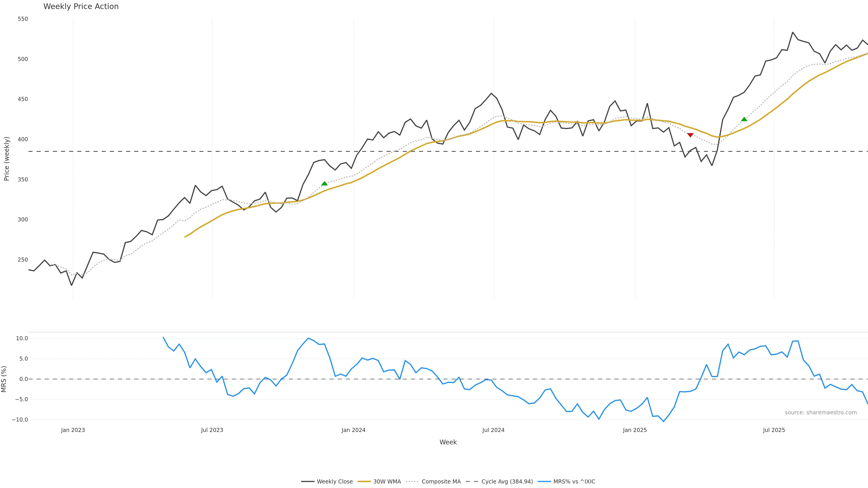
Task: Click the Jul 2025 x-axis tick label
Action: point(774,430)
